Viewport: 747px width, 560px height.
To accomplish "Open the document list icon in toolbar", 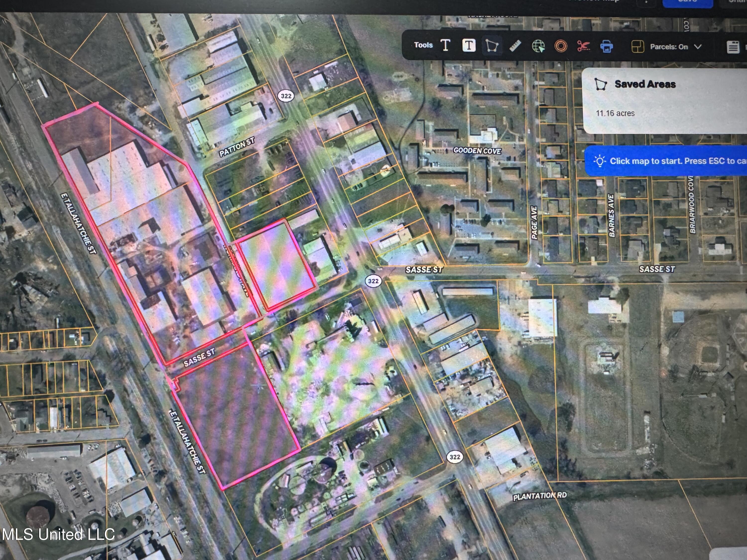I will pos(733,47).
